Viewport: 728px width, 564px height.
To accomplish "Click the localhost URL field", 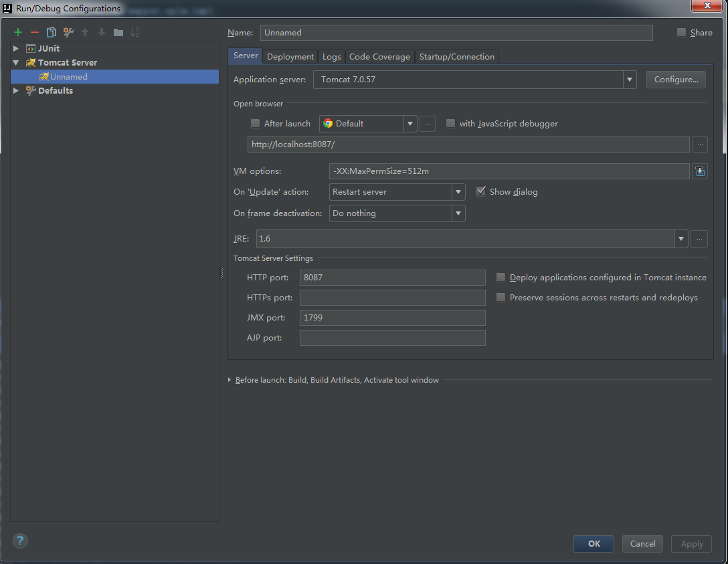I will (468, 145).
